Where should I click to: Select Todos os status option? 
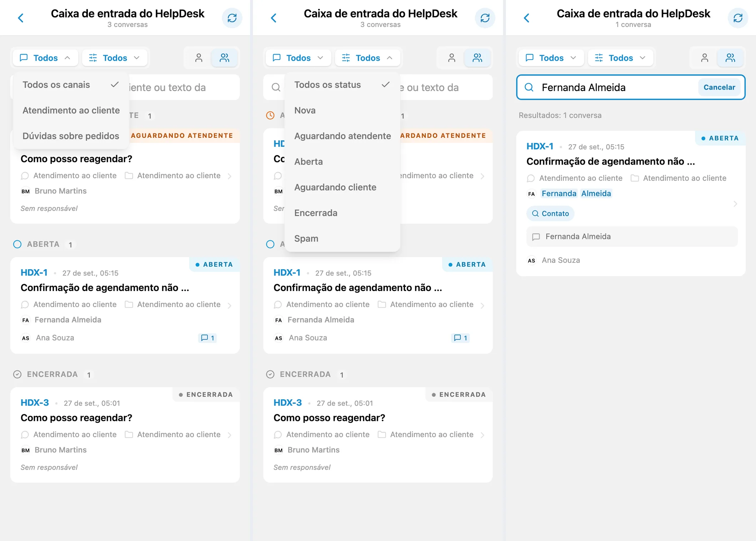coord(342,85)
